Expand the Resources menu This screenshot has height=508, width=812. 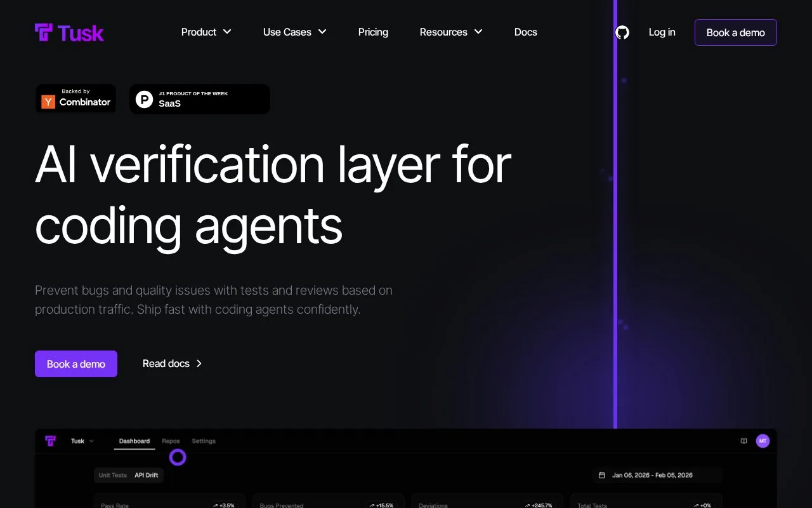(451, 32)
